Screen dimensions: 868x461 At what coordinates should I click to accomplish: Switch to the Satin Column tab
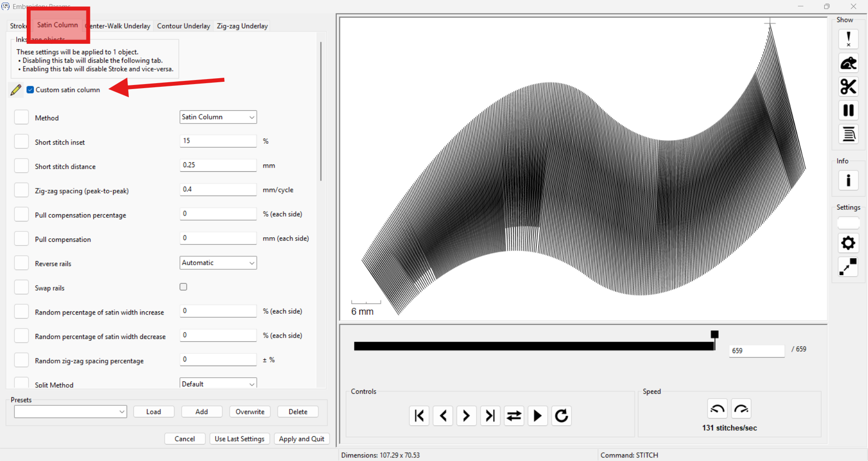click(x=57, y=25)
